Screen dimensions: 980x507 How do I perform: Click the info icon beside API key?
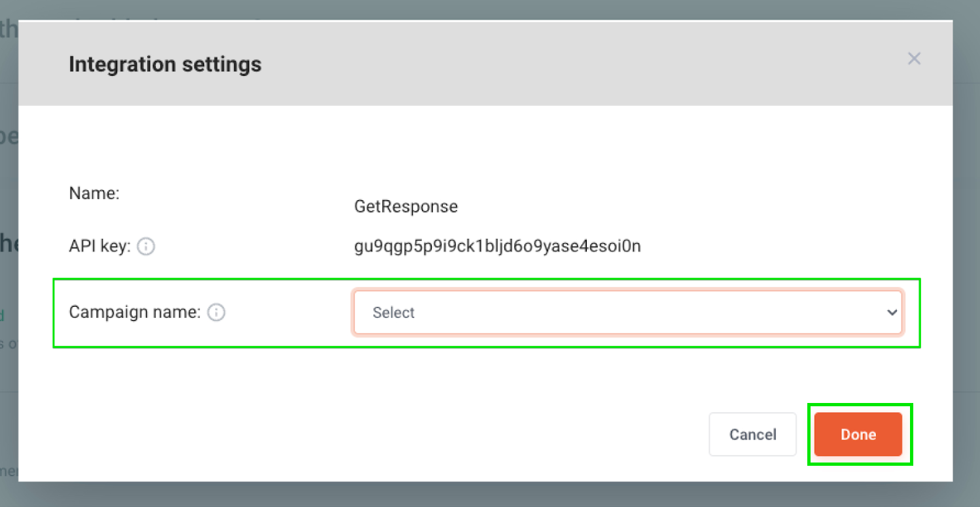point(147,247)
